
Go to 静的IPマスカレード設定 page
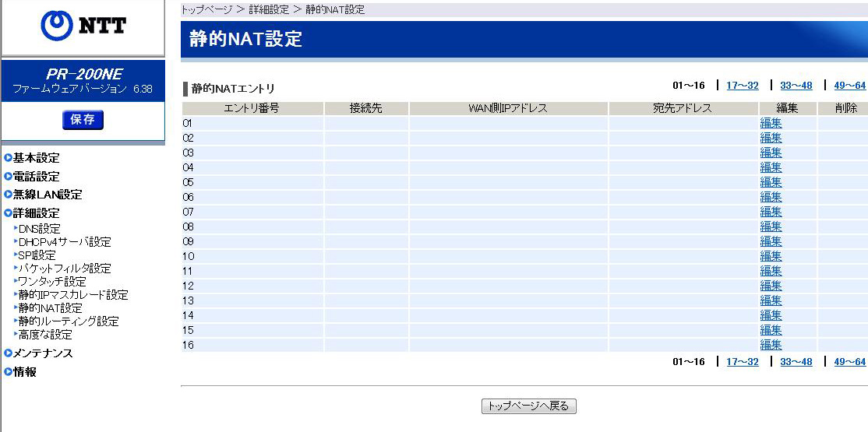73,295
